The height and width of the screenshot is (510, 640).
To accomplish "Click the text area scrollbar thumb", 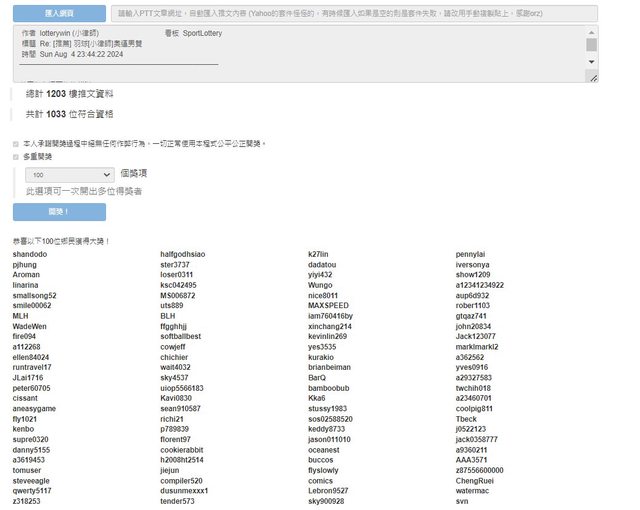I will tap(591, 45).
